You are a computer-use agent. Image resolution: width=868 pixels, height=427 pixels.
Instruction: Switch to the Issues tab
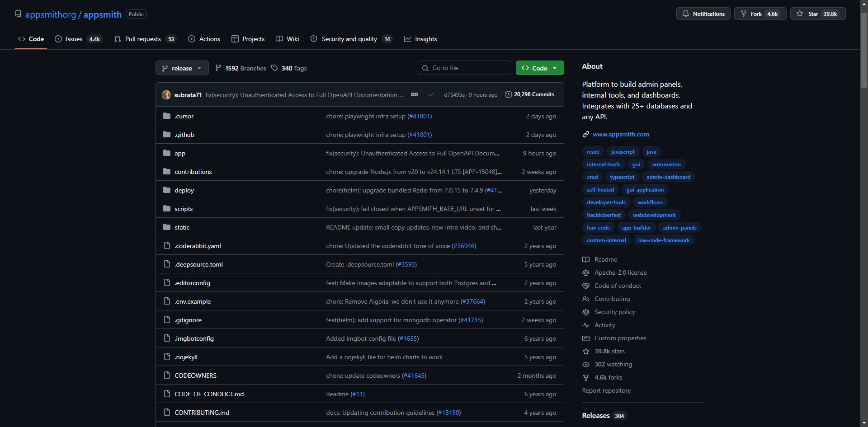tap(79, 39)
